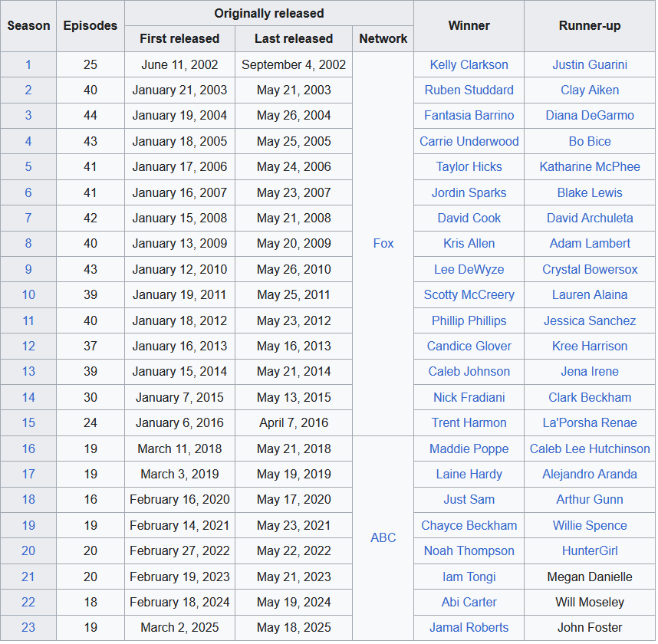Select the June 11, 2002 date cell

click(179, 64)
